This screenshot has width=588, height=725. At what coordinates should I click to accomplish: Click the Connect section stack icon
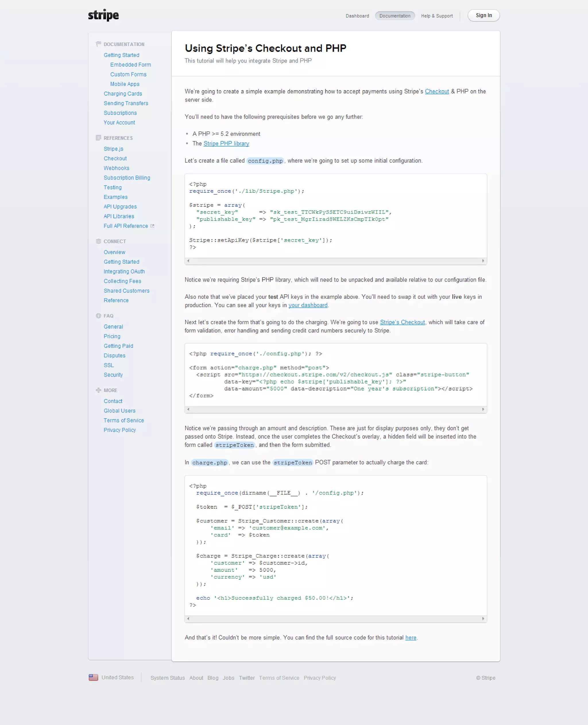[x=98, y=241]
